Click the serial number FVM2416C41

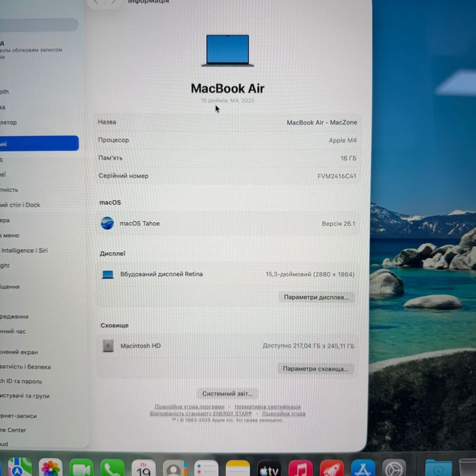337,176
